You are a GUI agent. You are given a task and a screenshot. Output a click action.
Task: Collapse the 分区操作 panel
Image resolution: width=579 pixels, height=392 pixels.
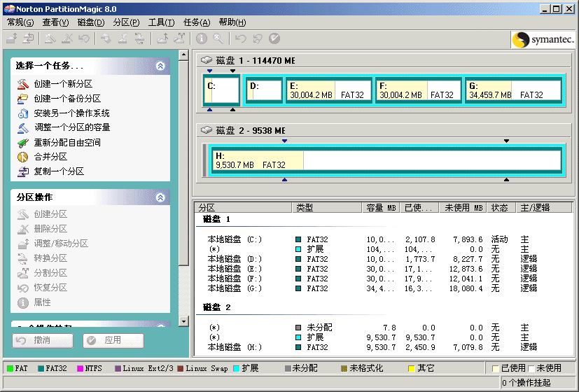pos(160,197)
